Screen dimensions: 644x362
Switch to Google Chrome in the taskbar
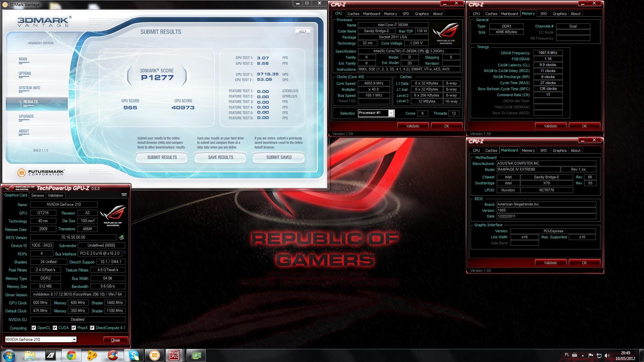[71, 355]
